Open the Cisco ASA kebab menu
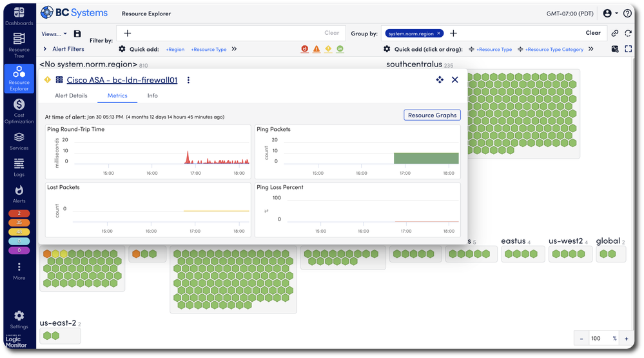644x358 pixels. tap(188, 80)
